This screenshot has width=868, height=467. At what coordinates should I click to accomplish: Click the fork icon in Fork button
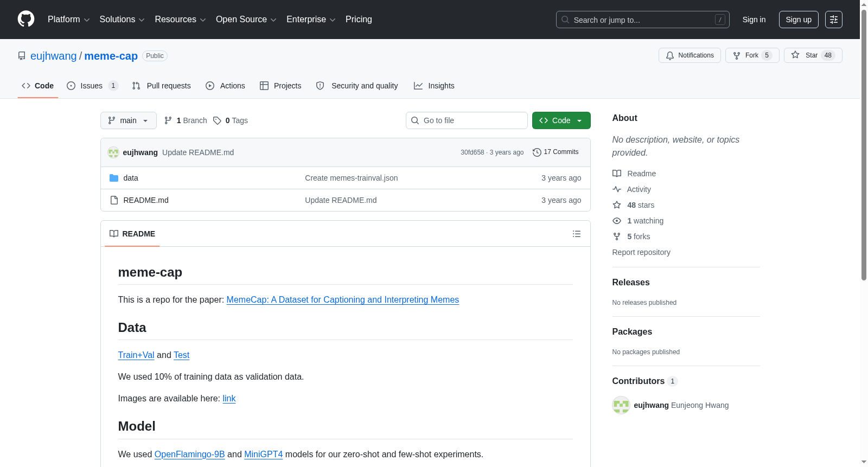pos(737,55)
